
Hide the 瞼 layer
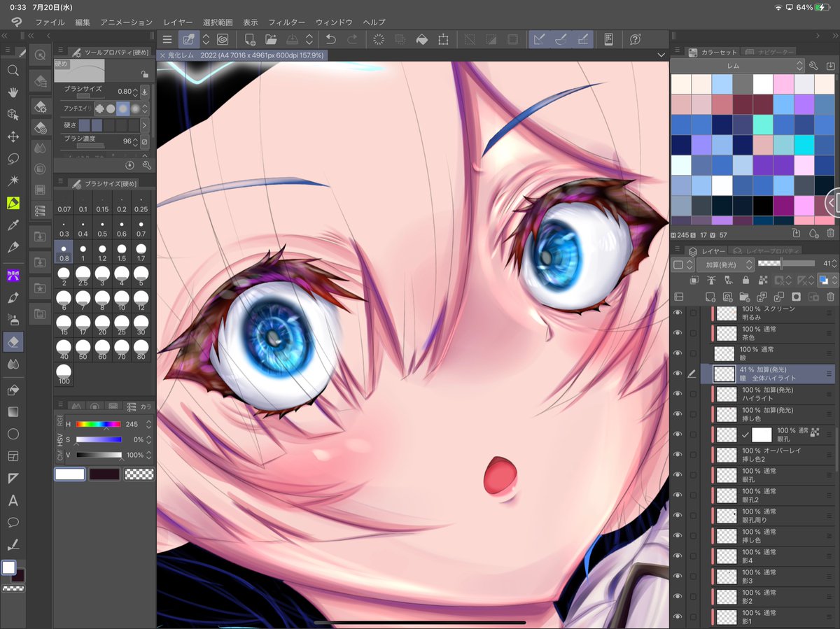coord(678,353)
